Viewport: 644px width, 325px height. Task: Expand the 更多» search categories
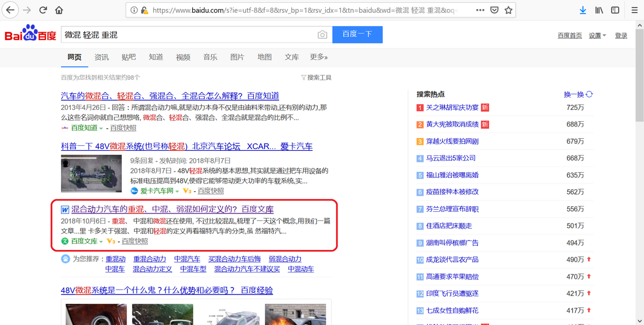(x=319, y=57)
